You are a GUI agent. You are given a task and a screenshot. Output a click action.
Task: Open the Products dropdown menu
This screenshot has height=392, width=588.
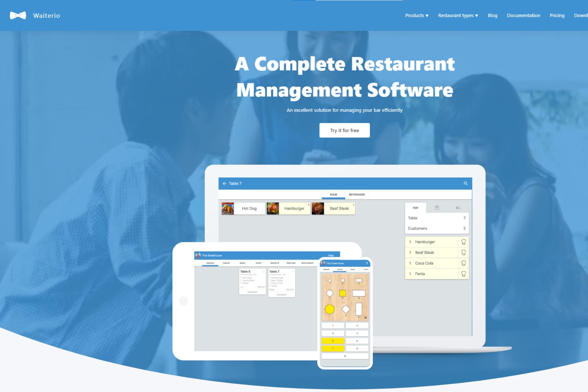tap(416, 15)
